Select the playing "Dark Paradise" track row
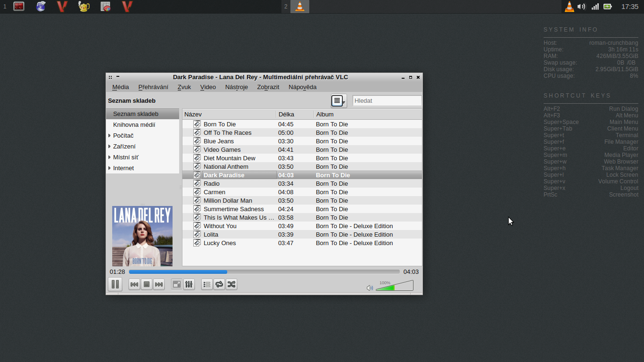Image resolution: width=644 pixels, height=362 pixels. point(302,175)
